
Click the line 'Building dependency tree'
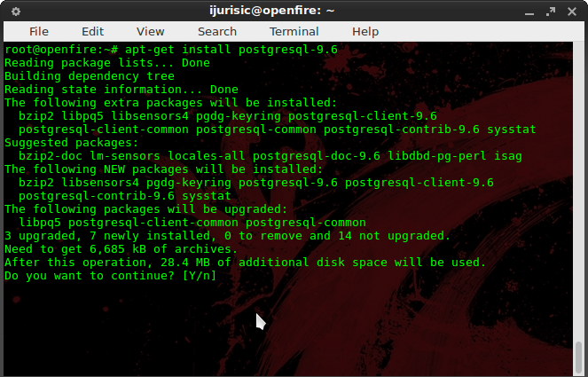coord(90,76)
